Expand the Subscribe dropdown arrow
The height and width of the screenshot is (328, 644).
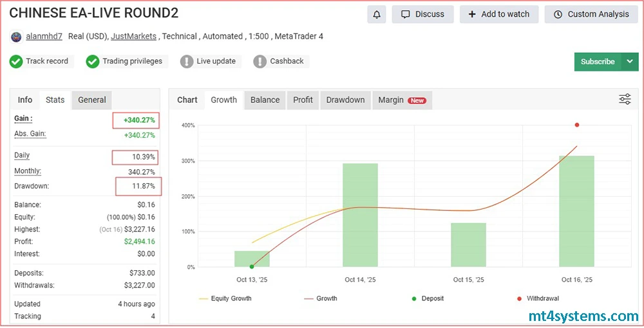click(x=629, y=62)
